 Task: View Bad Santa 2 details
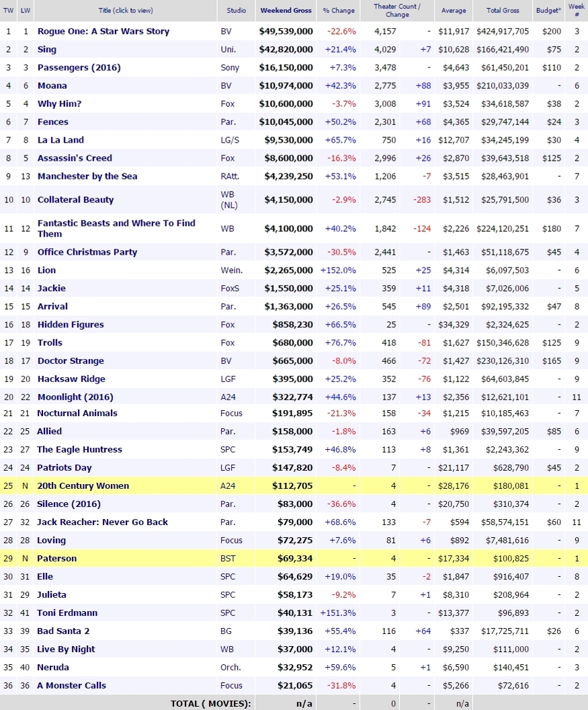click(63, 630)
